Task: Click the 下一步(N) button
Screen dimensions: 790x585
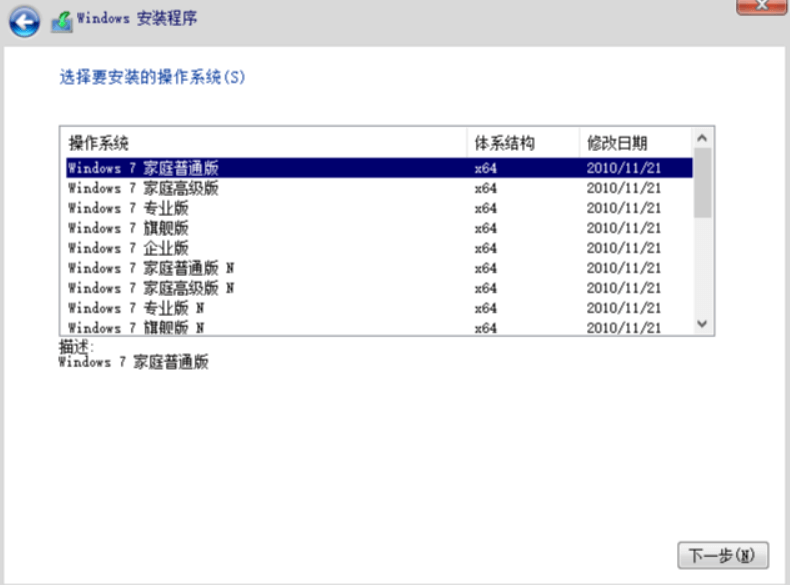Action: tap(723, 554)
